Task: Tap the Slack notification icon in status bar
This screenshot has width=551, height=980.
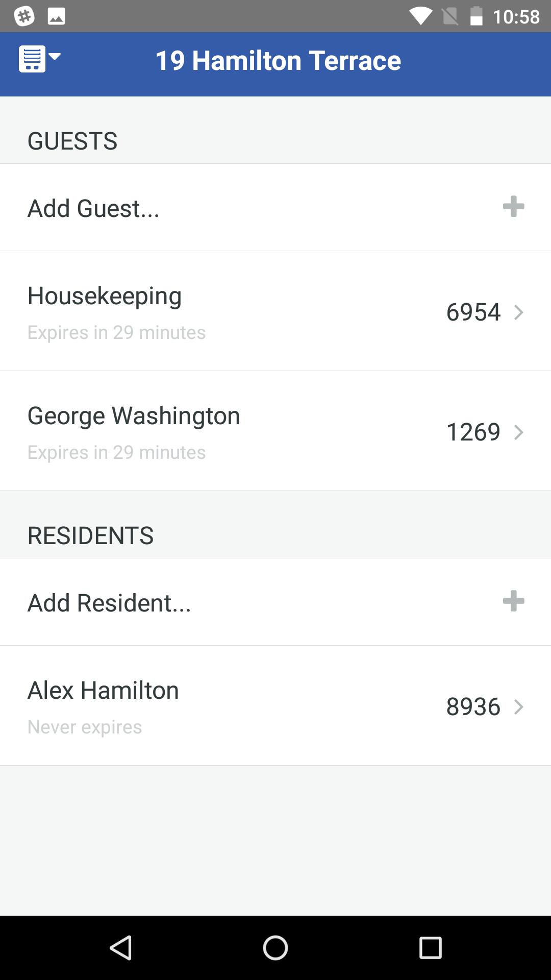Action: point(24,16)
